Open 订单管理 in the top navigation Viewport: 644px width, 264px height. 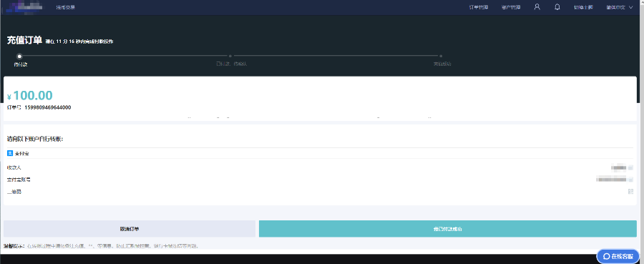coord(479,7)
